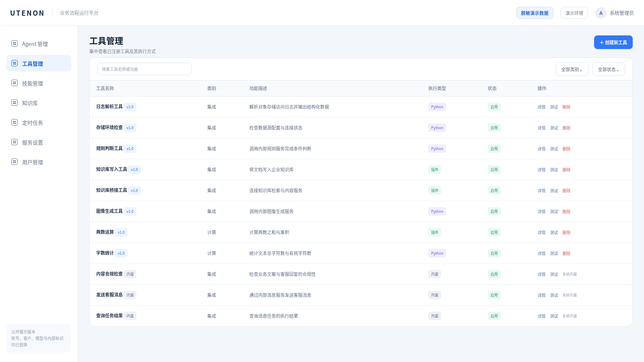Go to 技能管理 menu item

[x=39, y=83]
